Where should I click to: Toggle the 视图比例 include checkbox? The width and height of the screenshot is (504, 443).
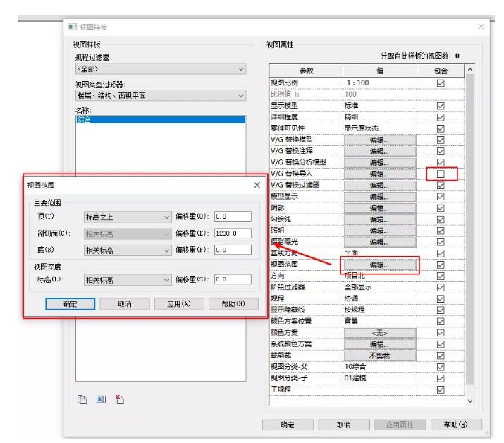[441, 83]
